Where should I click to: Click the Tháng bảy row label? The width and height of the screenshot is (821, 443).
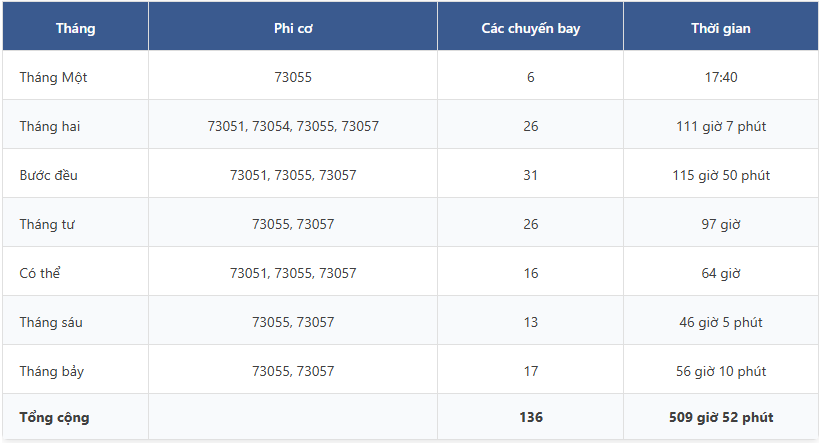coord(52,371)
